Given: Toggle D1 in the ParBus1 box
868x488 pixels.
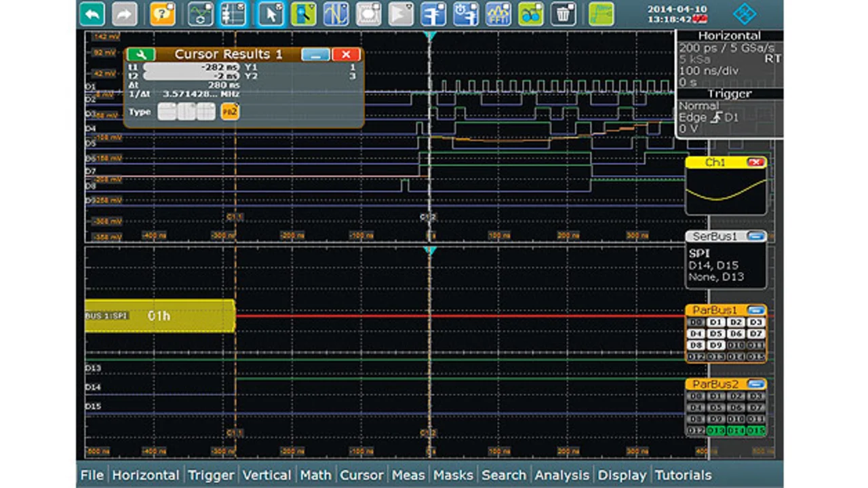Looking at the screenshot, I should pyautogui.click(x=716, y=322).
